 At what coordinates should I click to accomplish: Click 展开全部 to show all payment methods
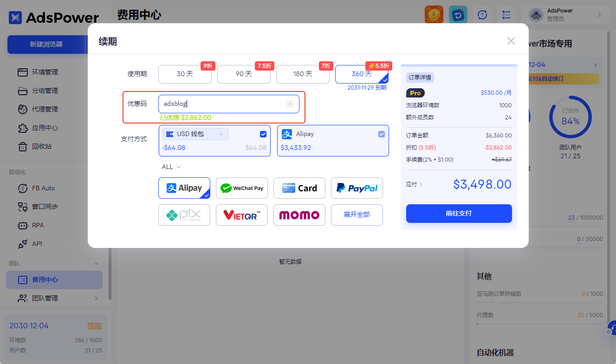(357, 215)
